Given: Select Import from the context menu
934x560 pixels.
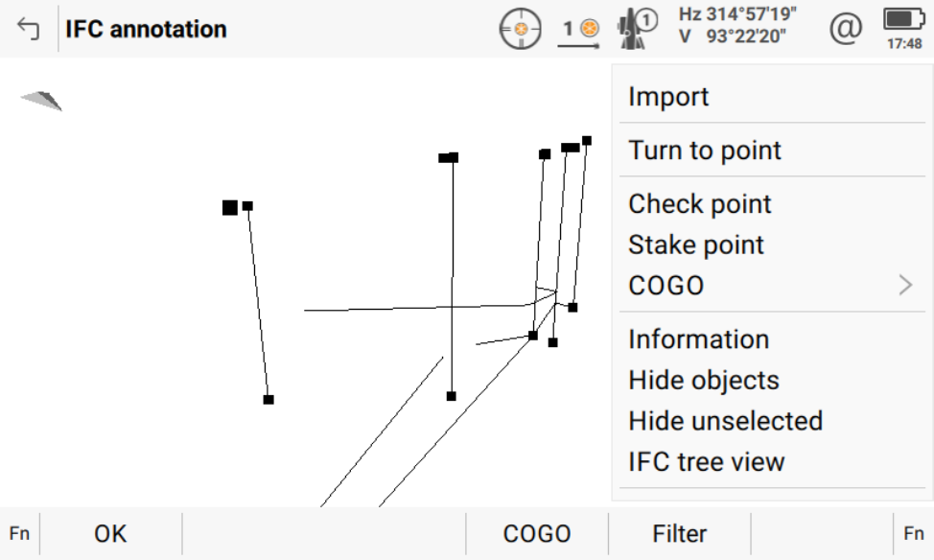Looking at the screenshot, I should point(668,97).
